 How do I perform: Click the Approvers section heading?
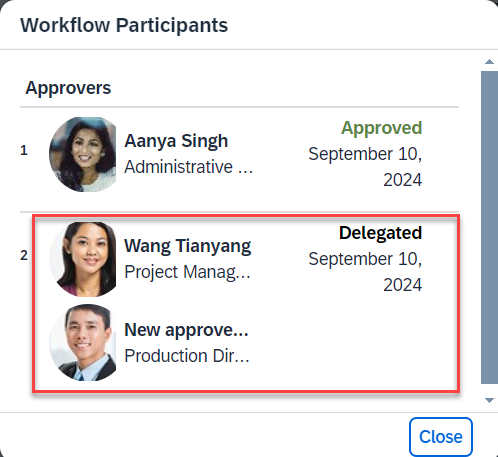point(68,88)
